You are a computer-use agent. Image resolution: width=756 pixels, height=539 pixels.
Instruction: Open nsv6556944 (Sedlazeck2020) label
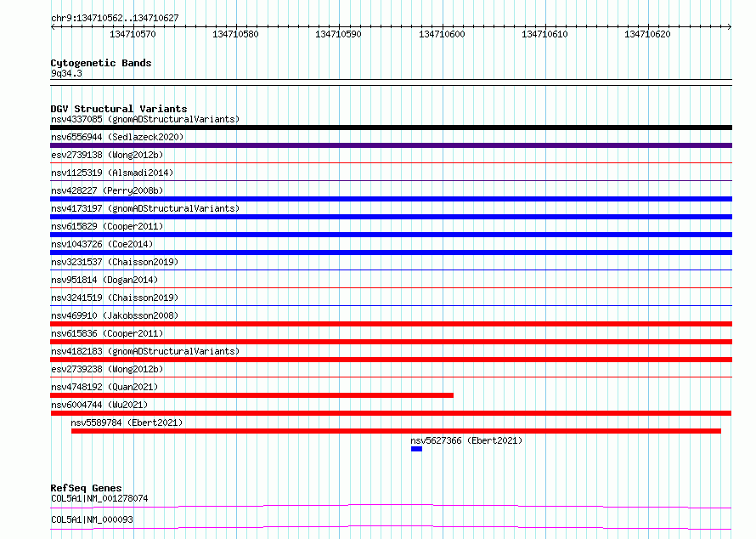pyautogui.click(x=117, y=137)
